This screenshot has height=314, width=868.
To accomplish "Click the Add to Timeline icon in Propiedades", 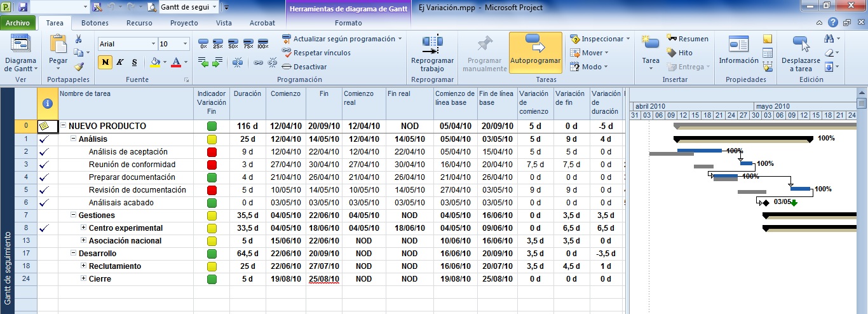I will coord(768,66).
